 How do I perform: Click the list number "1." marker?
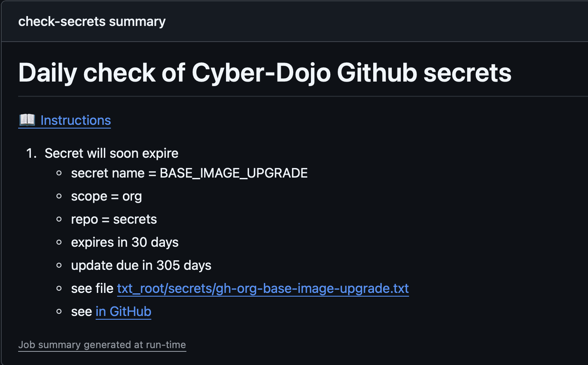(x=31, y=153)
